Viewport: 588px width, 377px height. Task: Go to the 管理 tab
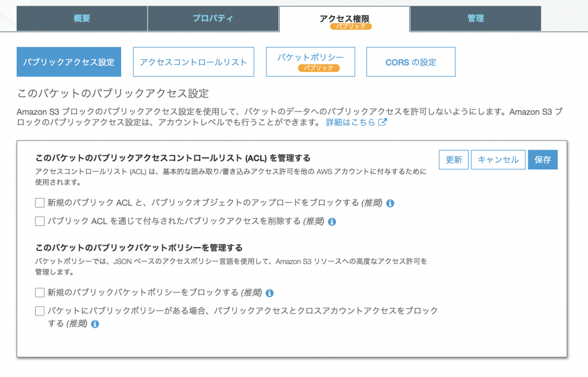(x=475, y=18)
